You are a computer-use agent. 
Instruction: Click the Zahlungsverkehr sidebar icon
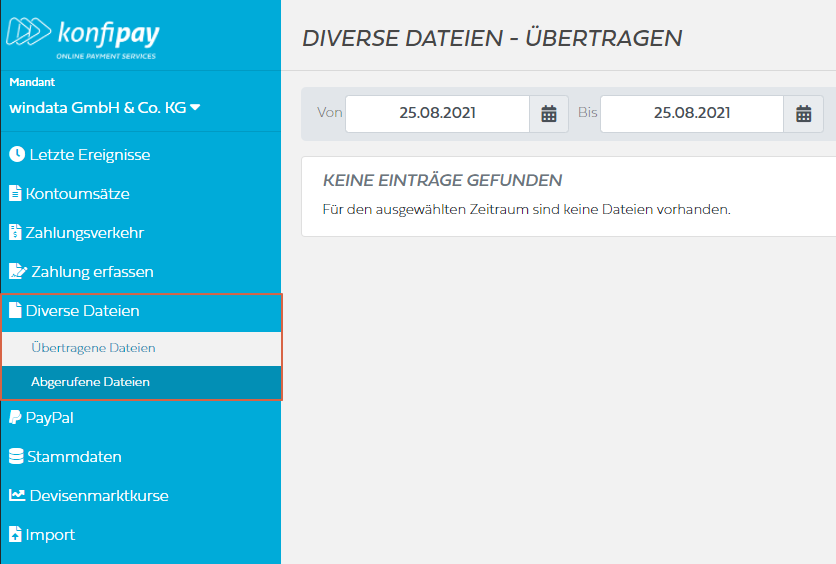pyautogui.click(x=15, y=233)
